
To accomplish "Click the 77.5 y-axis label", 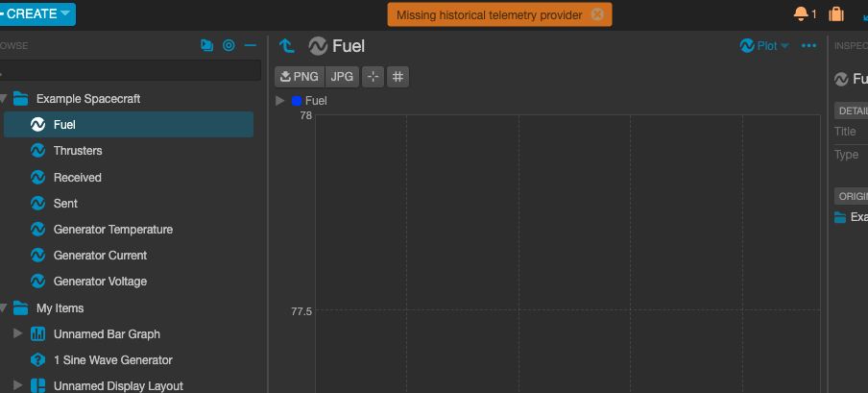I will click(x=301, y=311).
